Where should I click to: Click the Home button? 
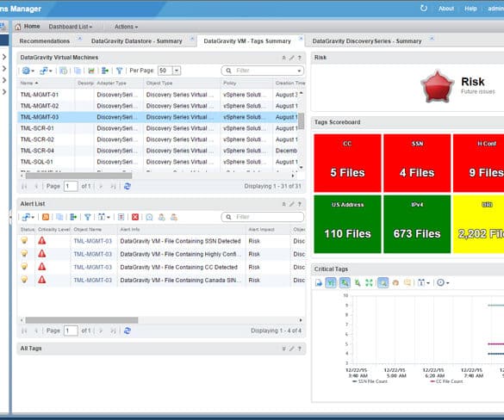pyautogui.click(x=28, y=27)
